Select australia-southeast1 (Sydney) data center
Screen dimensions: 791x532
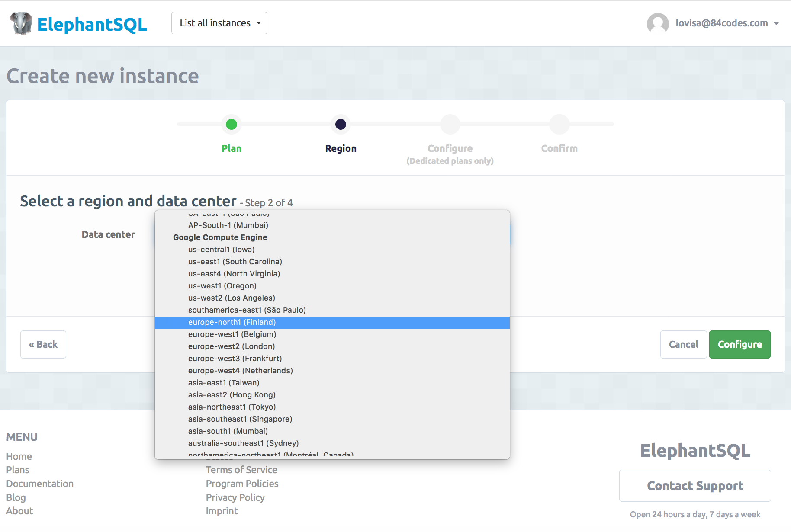[x=243, y=443]
